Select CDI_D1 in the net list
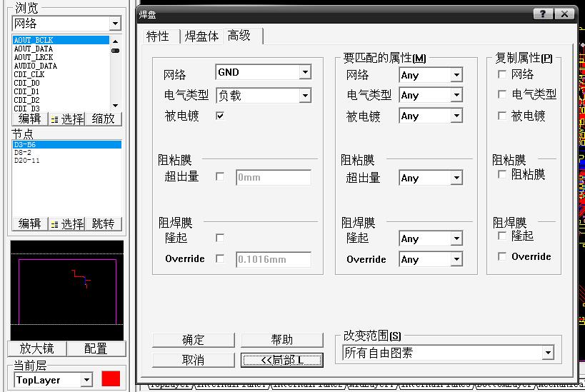585x392 pixels. pyautogui.click(x=61, y=91)
